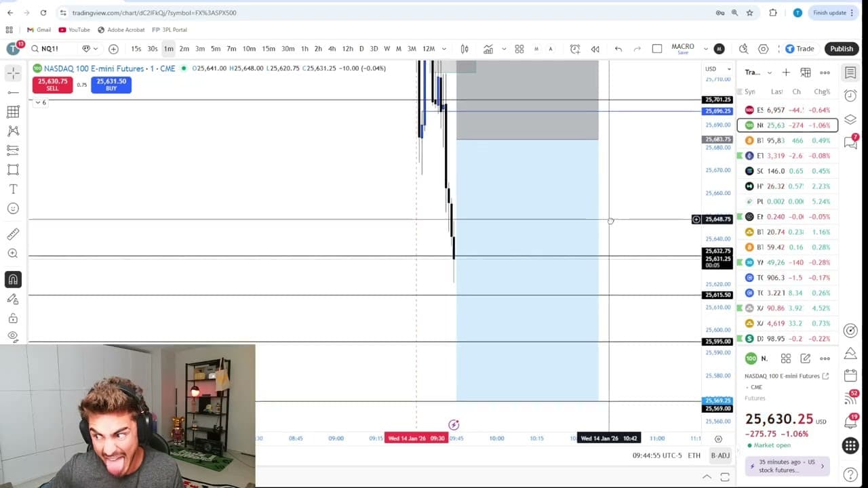This screenshot has width=868, height=488.
Task: Open the Object tree layers panel
Action: (x=850, y=119)
